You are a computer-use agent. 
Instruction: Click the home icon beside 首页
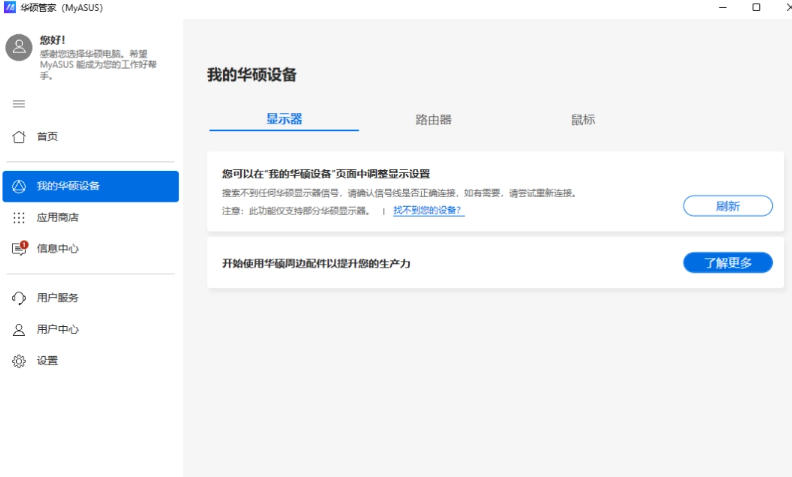pos(19,136)
